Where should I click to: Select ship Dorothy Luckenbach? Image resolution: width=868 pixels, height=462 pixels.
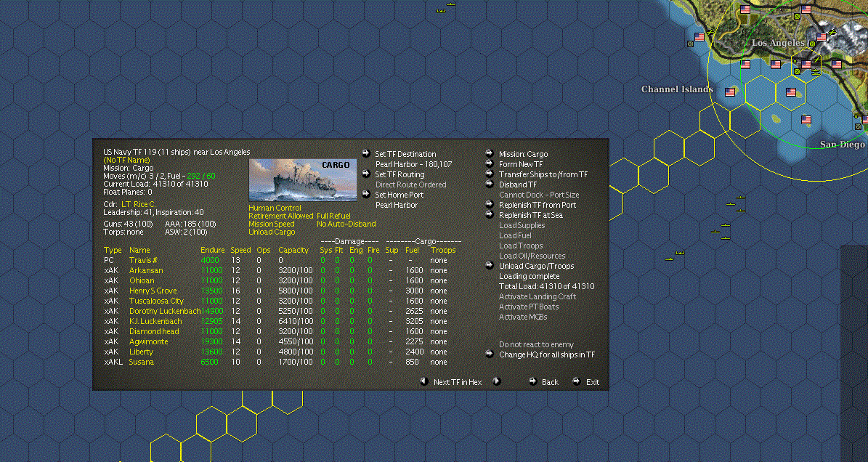(x=164, y=311)
